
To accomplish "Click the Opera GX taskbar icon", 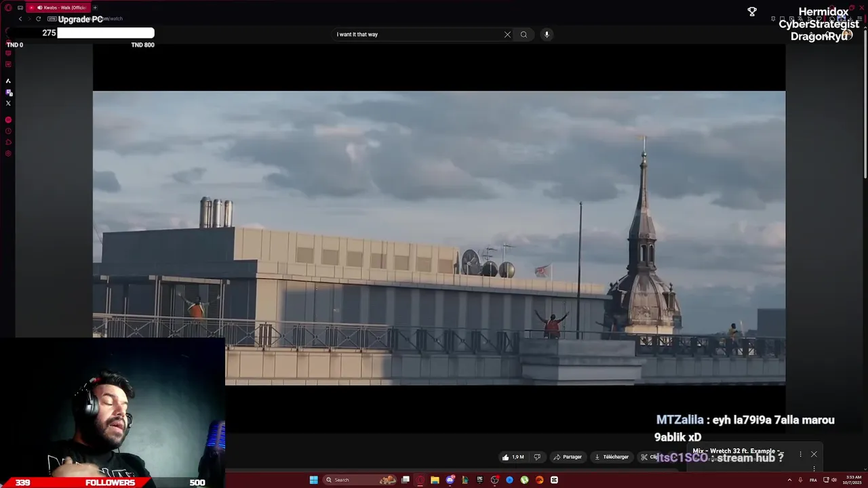I will [x=420, y=480].
